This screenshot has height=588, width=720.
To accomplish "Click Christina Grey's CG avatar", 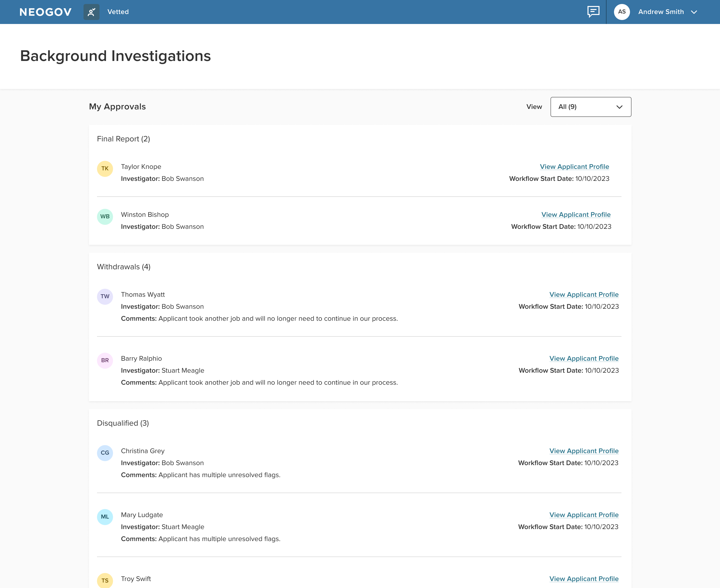I will pyautogui.click(x=105, y=453).
